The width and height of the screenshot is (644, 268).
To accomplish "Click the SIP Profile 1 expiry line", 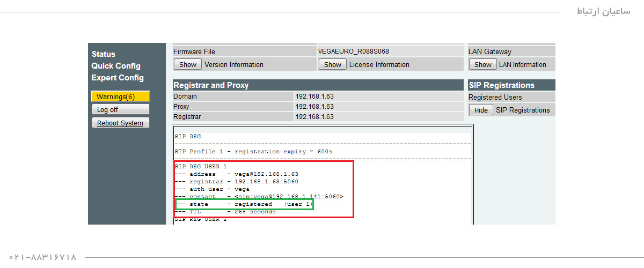I will click(x=253, y=152).
